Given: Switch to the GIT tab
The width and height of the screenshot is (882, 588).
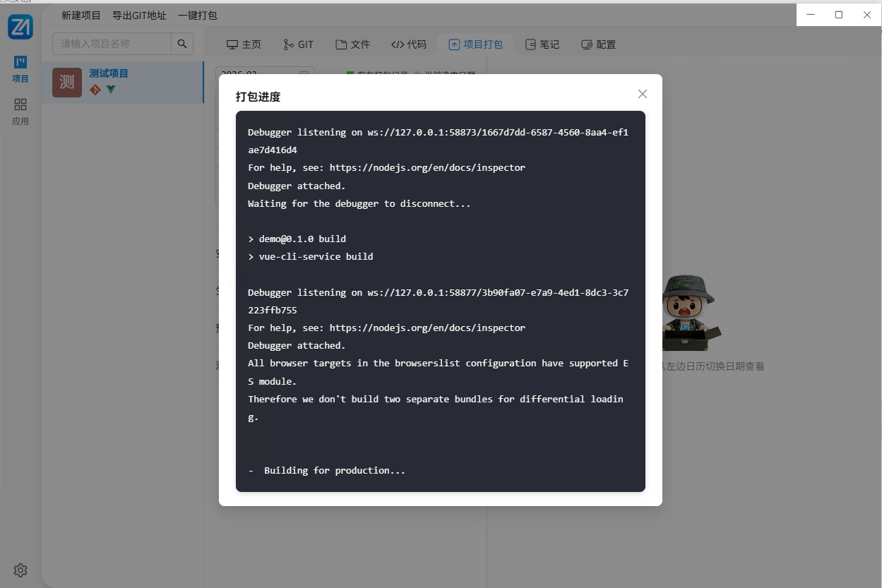Looking at the screenshot, I should (x=298, y=44).
